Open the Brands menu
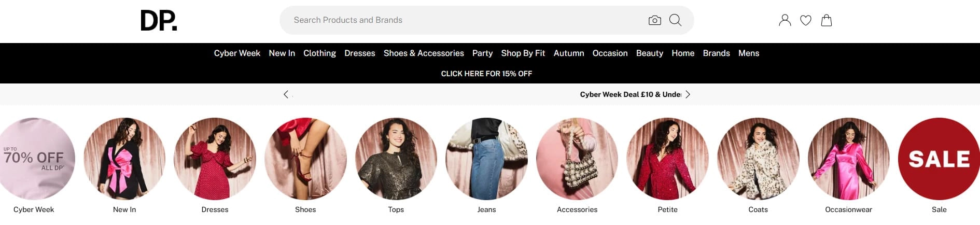Screen dimensions: 980x225 [x=716, y=53]
